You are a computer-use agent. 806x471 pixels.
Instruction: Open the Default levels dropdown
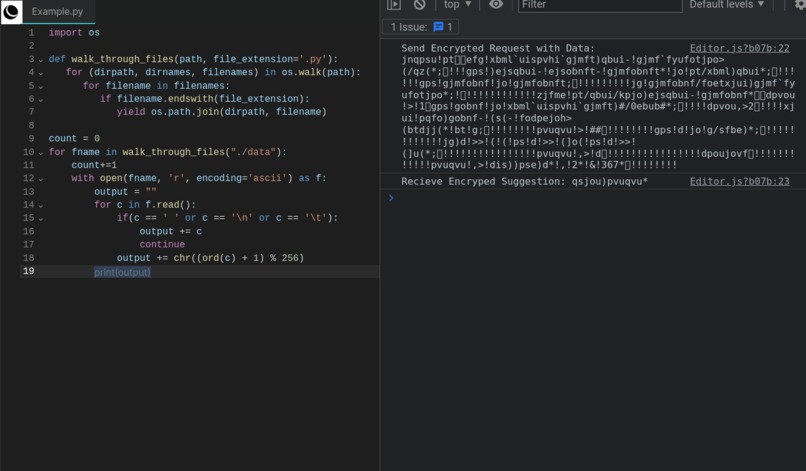coord(726,5)
